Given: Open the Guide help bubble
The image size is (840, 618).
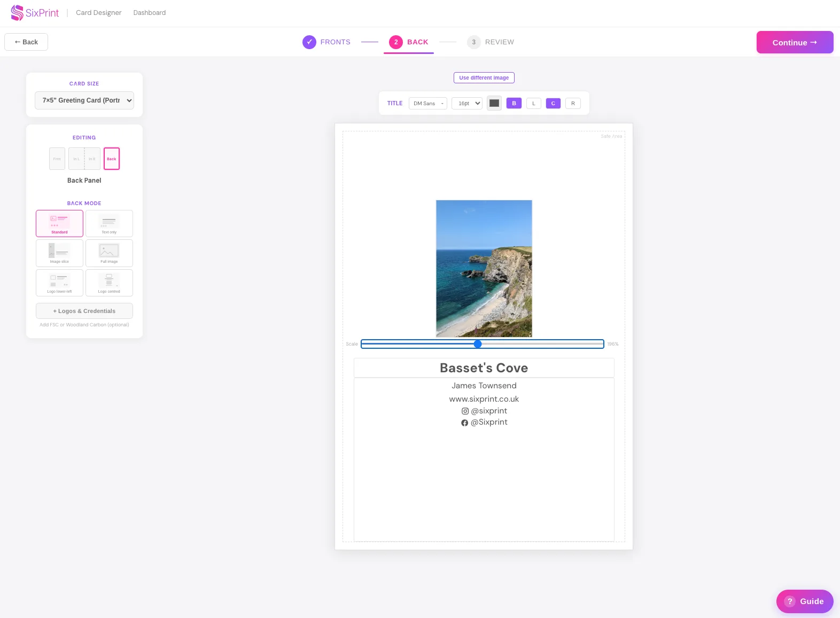Looking at the screenshot, I should 805,601.
